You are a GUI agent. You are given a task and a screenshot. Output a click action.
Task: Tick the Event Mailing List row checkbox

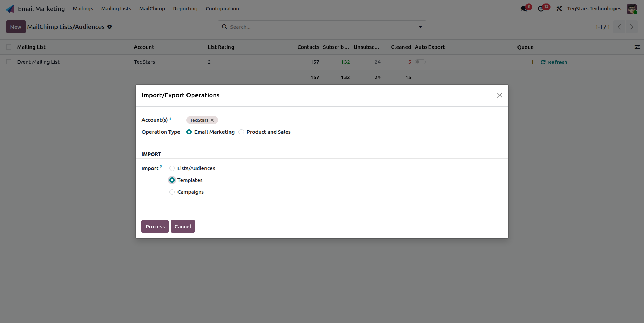tap(9, 62)
